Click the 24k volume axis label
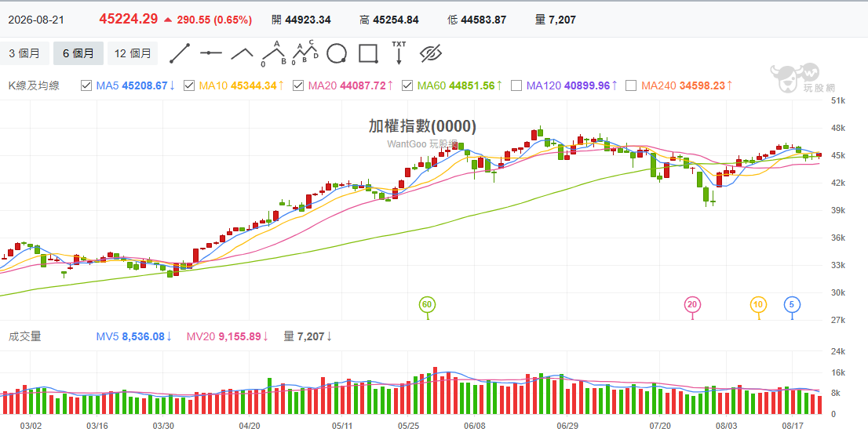868x432 pixels. click(x=839, y=352)
